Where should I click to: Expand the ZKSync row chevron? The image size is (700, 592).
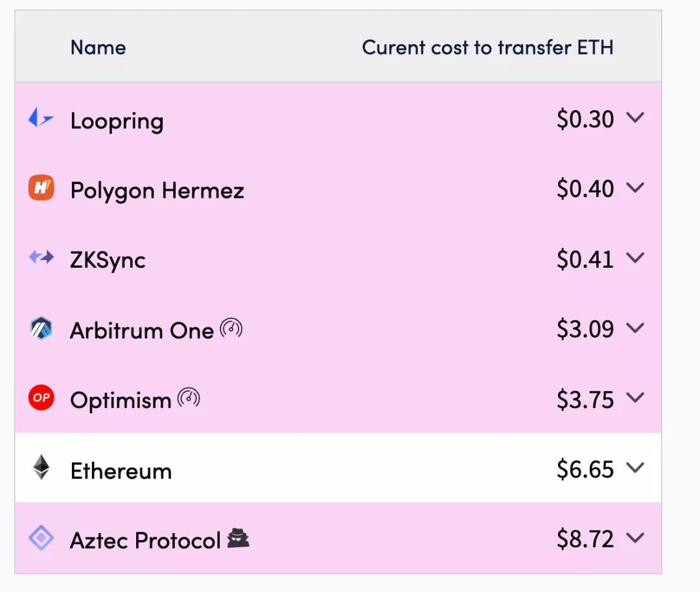click(x=635, y=257)
